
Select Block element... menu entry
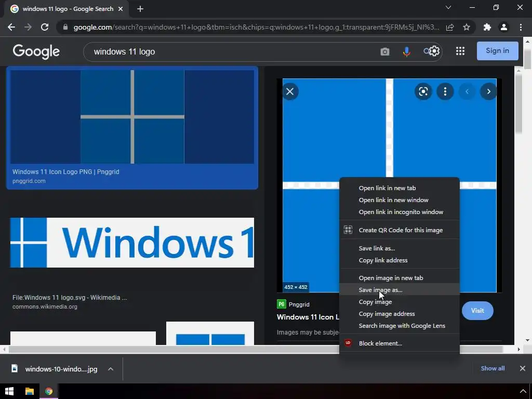(400, 343)
